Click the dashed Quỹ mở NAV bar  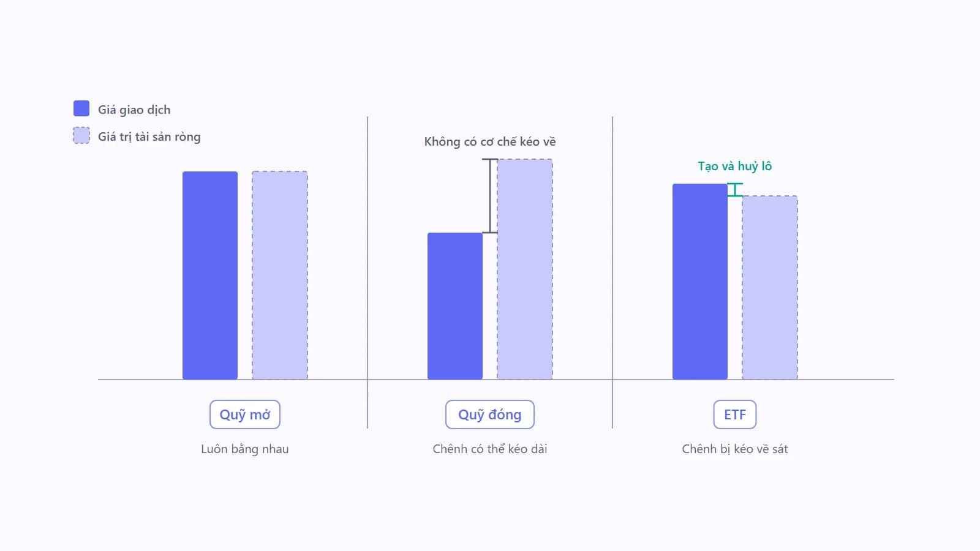tap(280, 275)
